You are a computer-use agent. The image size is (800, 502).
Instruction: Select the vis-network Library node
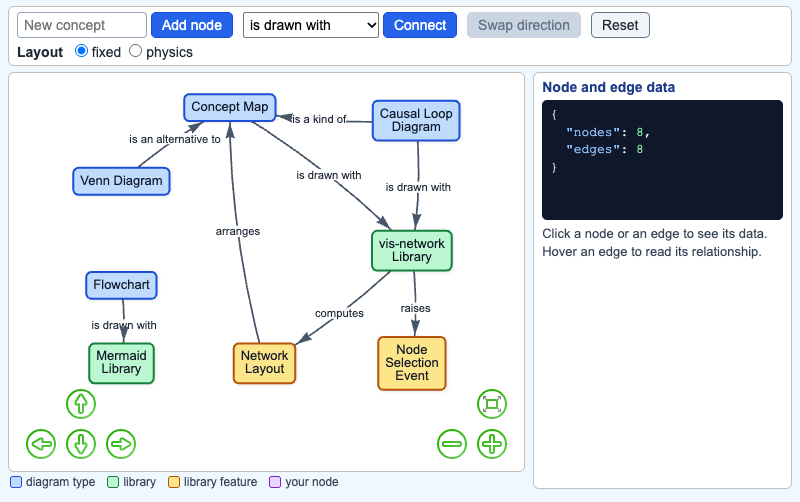(412, 250)
